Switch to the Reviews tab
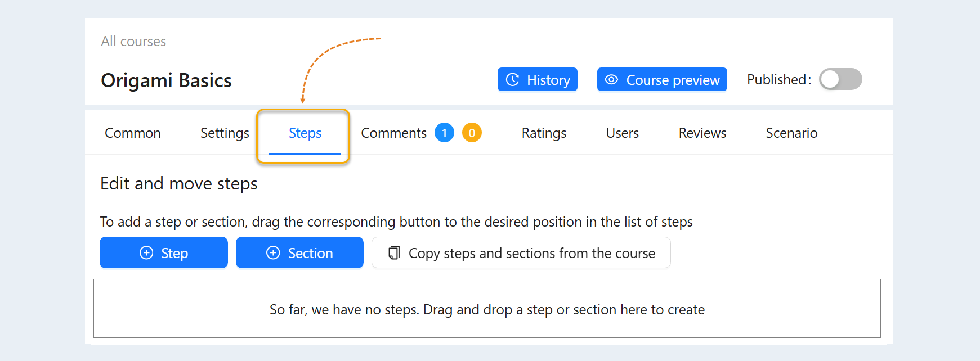The width and height of the screenshot is (980, 361). 702,133
